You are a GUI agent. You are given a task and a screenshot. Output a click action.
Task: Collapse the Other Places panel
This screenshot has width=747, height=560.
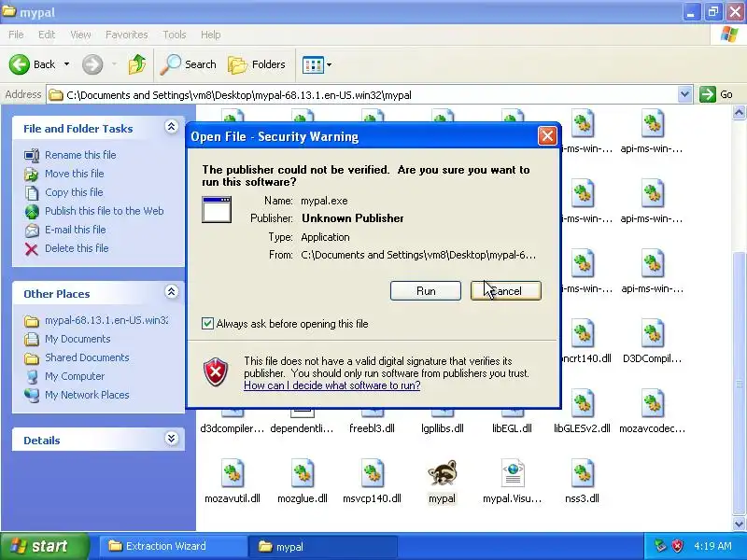pos(172,292)
